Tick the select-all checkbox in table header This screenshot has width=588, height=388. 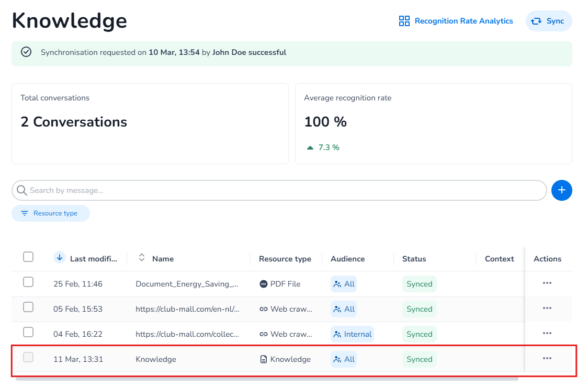tap(28, 257)
